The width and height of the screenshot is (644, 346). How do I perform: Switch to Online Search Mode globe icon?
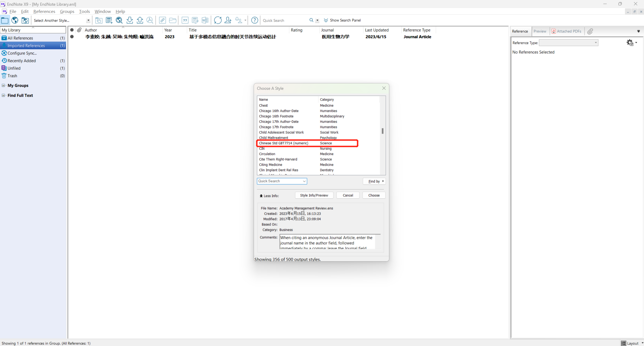[x=15, y=20]
